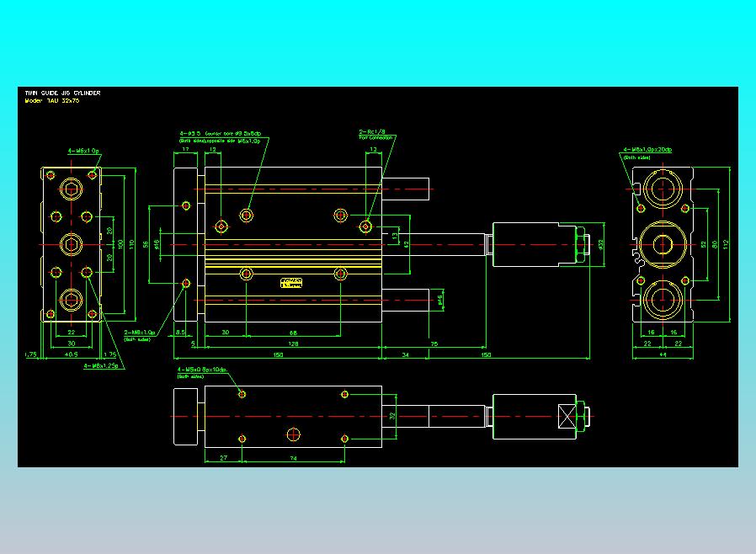Click the center hex socket in left view

click(x=72, y=244)
